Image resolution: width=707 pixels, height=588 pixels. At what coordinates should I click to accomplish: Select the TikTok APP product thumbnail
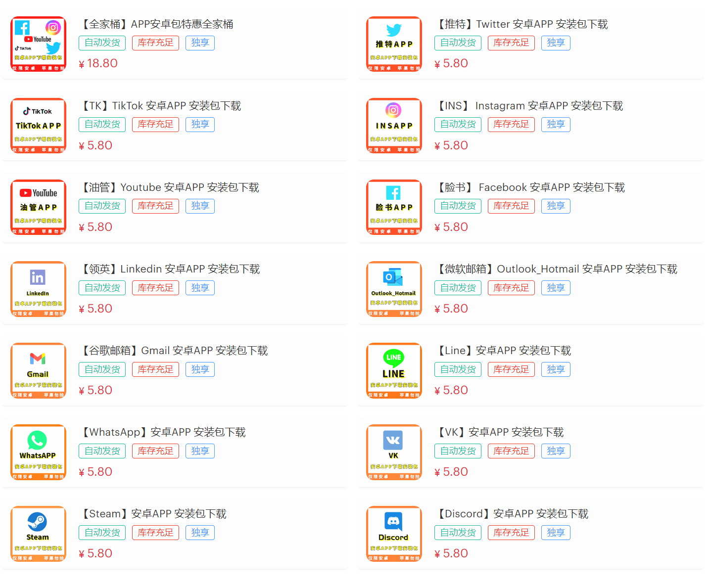(38, 126)
